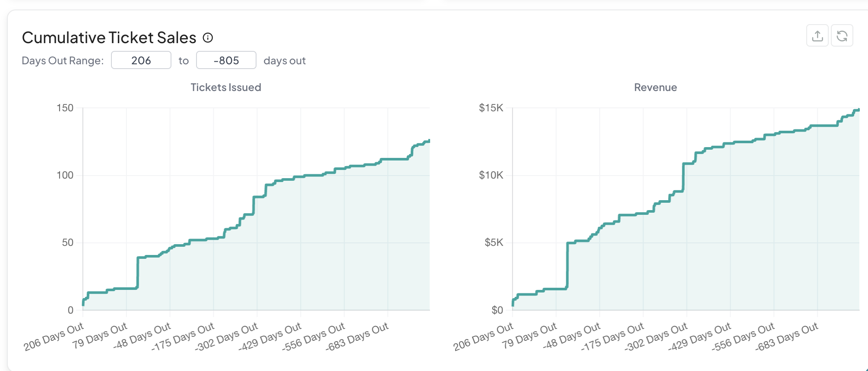The image size is (868, 371).
Task: Click the Tickets Issued chart title
Action: point(226,88)
